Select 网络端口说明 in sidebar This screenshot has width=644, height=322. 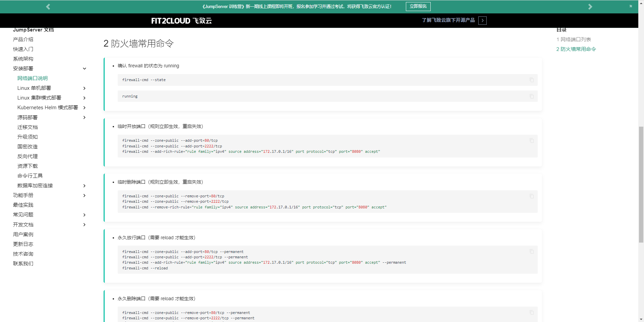pyautogui.click(x=33, y=78)
